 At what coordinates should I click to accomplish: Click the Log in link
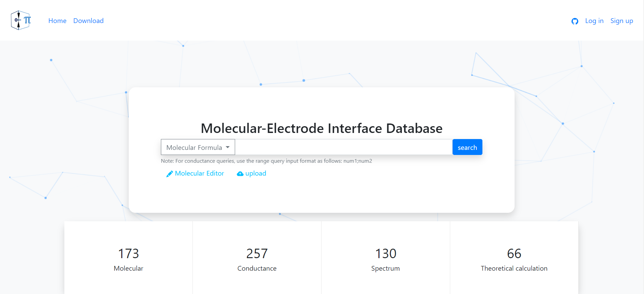coord(594,21)
